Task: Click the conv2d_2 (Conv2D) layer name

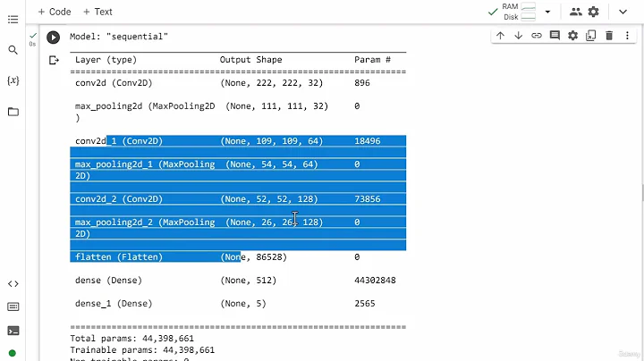Action: tap(119, 199)
